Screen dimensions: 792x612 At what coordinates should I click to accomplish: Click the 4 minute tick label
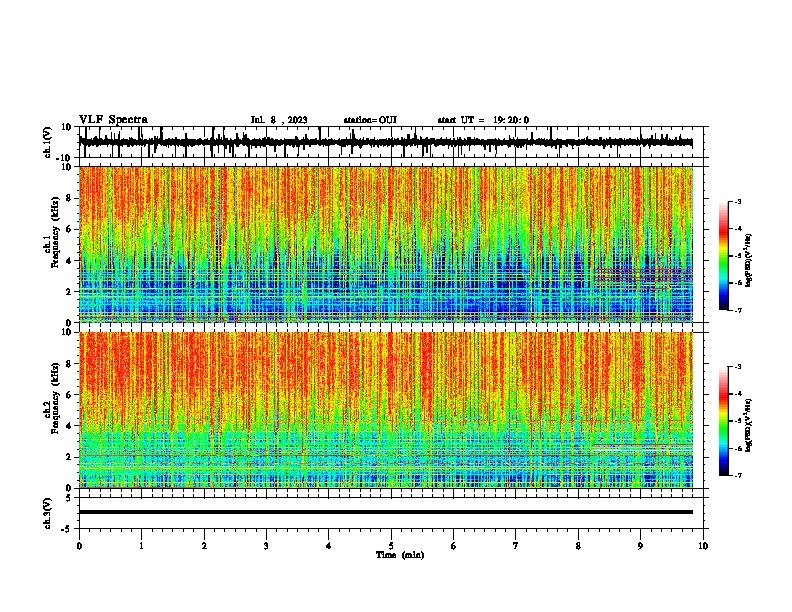click(329, 546)
